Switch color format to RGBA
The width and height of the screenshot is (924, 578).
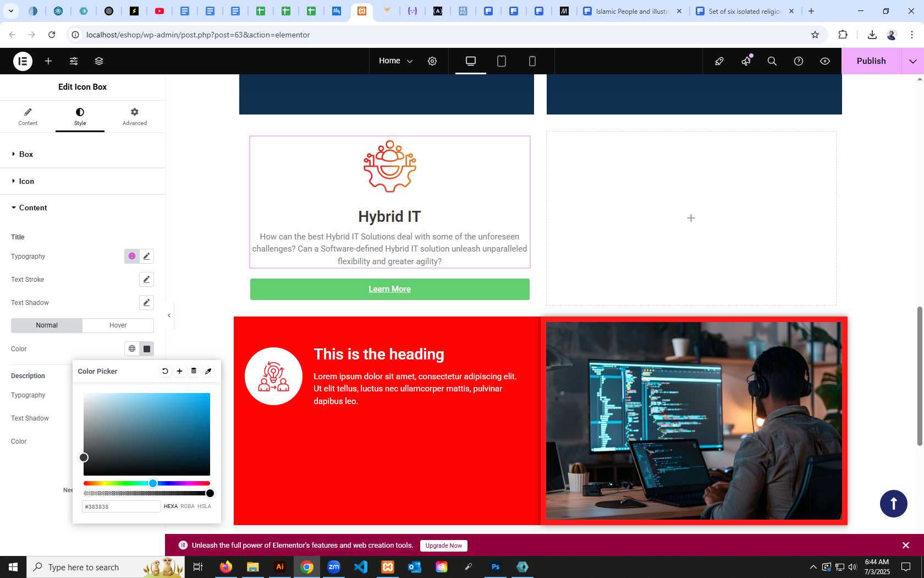pos(188,506)
